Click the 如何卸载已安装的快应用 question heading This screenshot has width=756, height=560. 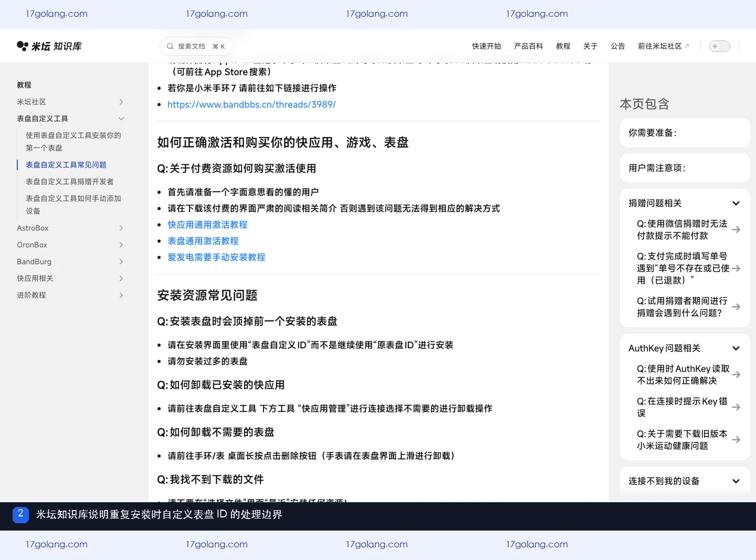[221, 385]
